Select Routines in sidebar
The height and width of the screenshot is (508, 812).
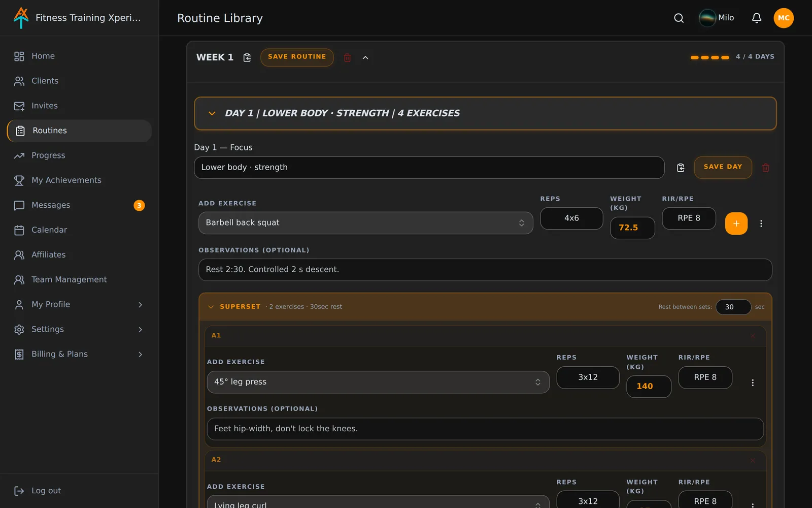79,131
